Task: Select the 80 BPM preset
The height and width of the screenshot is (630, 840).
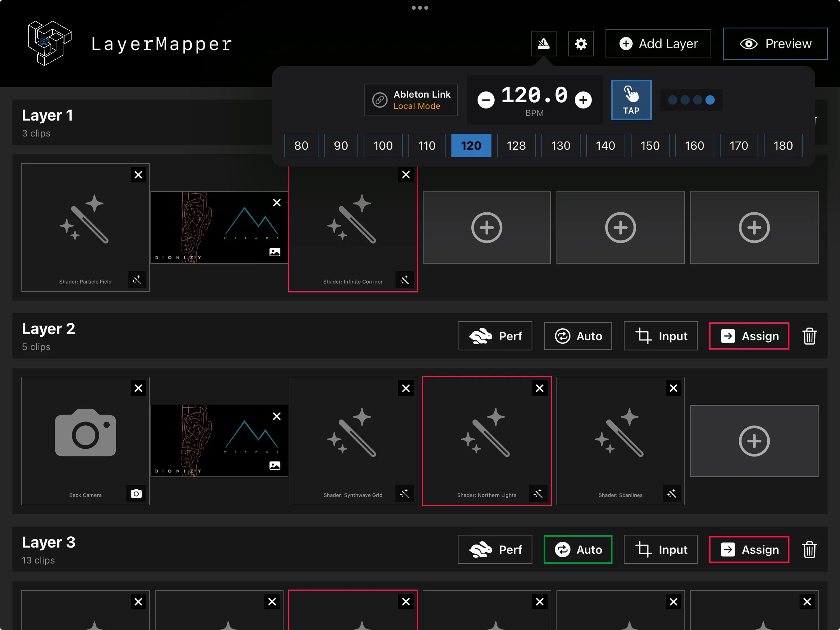Action: coord(301,145)
